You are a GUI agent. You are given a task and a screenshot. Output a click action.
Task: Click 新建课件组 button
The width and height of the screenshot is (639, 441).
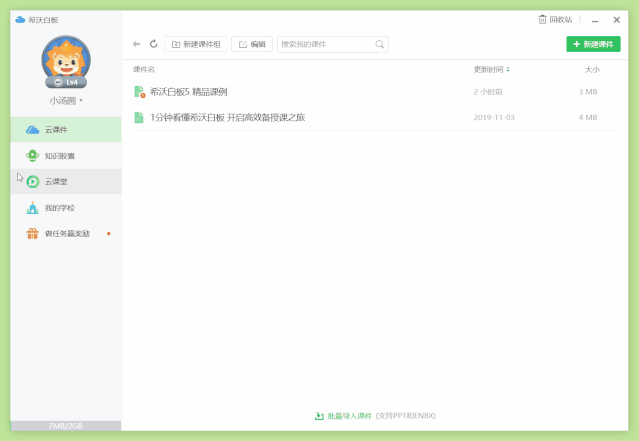click(196, 44)
